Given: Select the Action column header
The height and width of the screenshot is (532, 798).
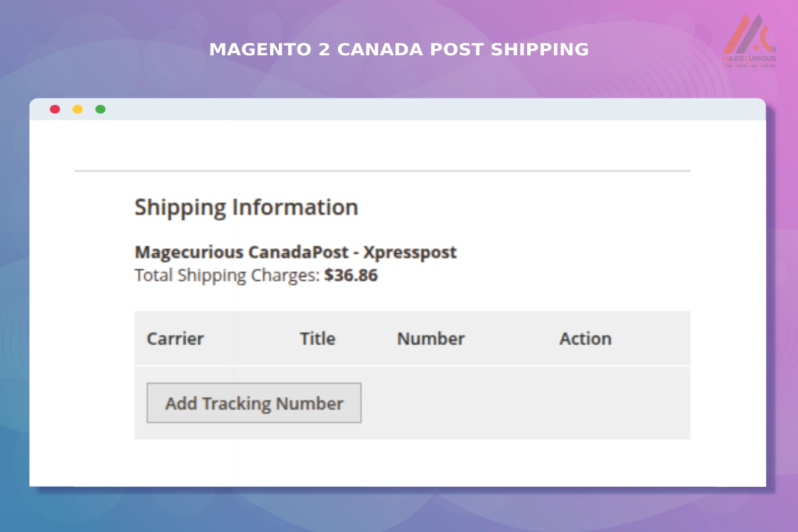Looking at the screenshot, I should click(x=585, y=339).
